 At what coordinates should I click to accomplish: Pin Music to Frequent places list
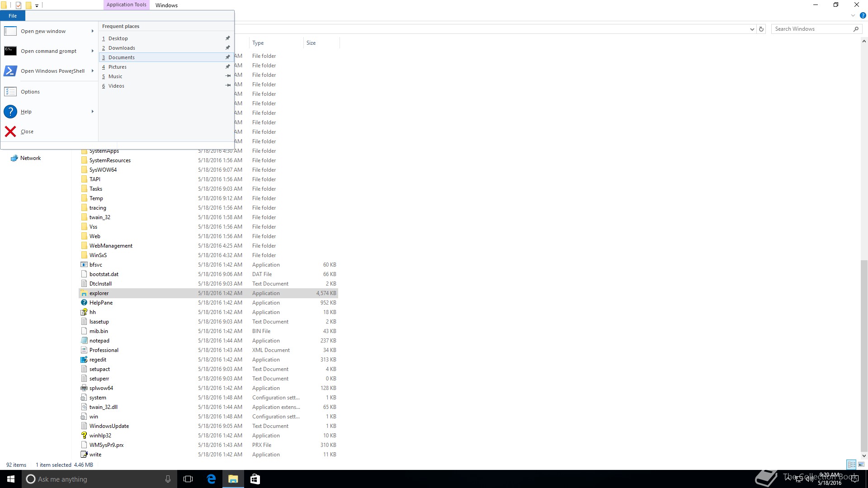click(x=228, y=76)
